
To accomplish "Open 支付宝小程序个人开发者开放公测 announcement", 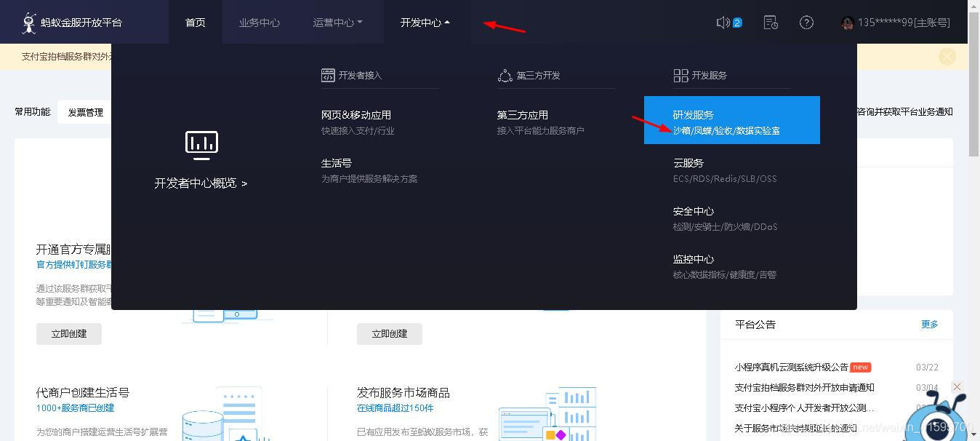I will coord(805,408).
